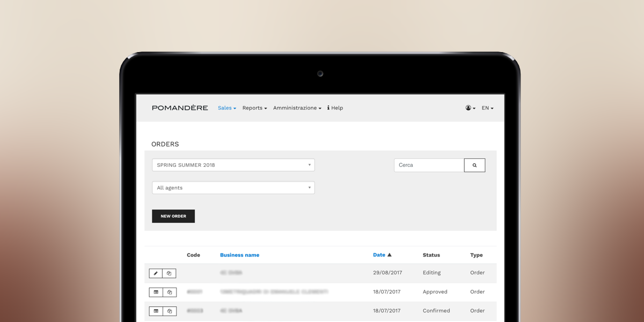The width and height of the screenshot is (644, 322).
Task: Expand the SPRING SUMMER 2018 season dropdown
Action: [233, 165]
